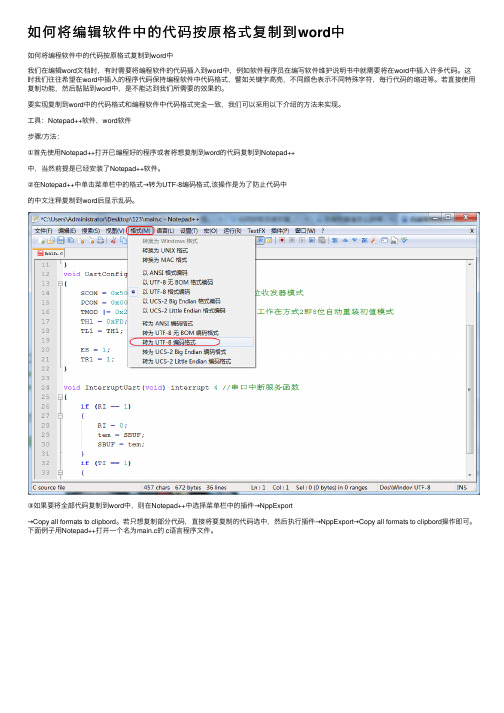504x713 pixels.
Task: Open the 运行(R) menu
Action: (x=232, y=231)
